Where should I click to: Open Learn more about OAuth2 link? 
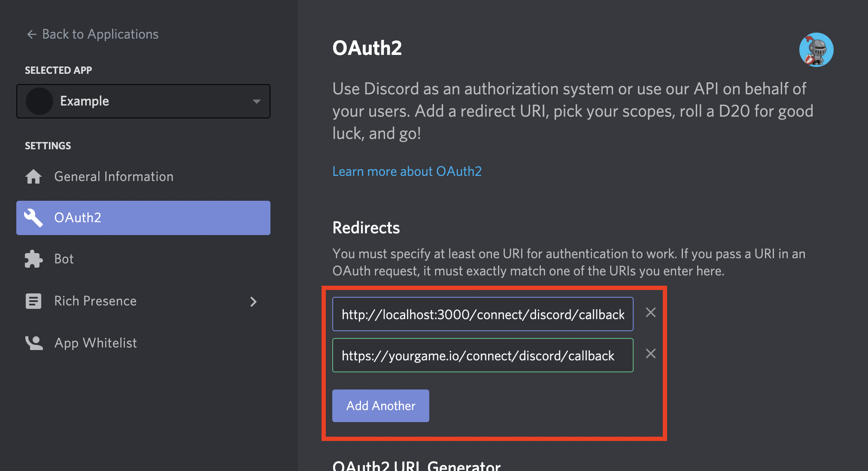click(407, 171)
